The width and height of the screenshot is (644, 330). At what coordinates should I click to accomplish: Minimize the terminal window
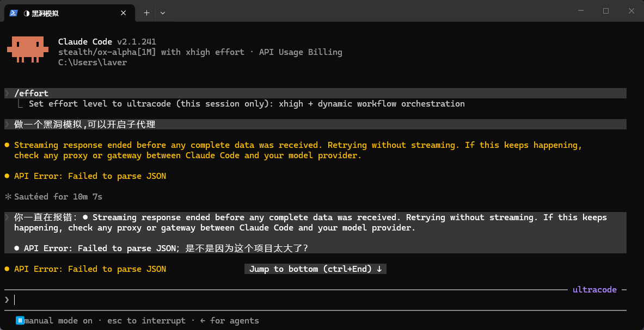point(580,11)
